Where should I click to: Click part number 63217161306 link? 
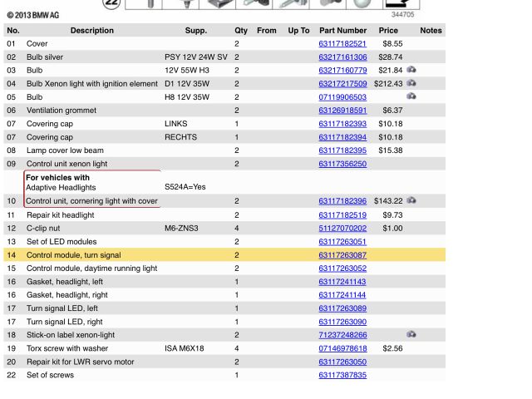[x=342, y=57]
